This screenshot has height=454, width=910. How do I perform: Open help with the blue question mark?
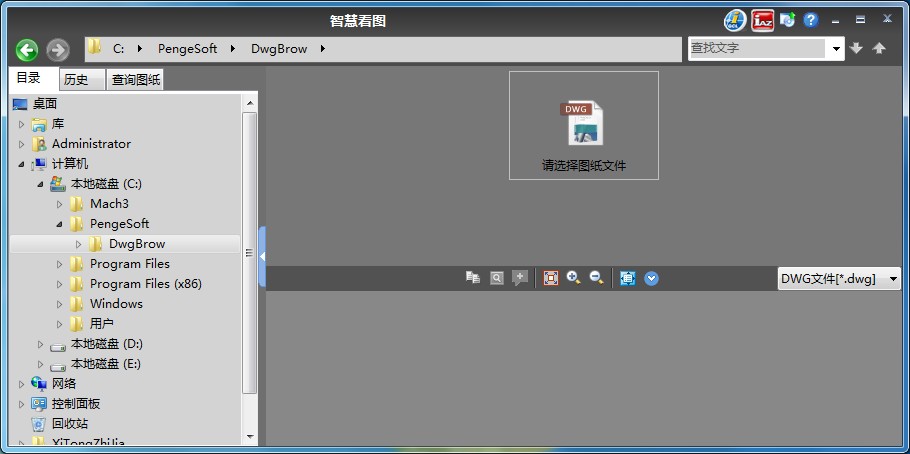point(811,20)
